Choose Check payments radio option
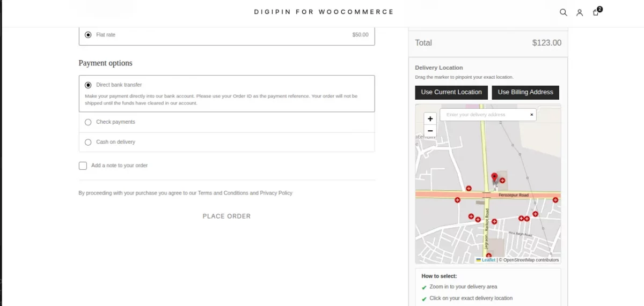Image resolution: width=644 pixels, height=306 pixels. tap(88, 122)
